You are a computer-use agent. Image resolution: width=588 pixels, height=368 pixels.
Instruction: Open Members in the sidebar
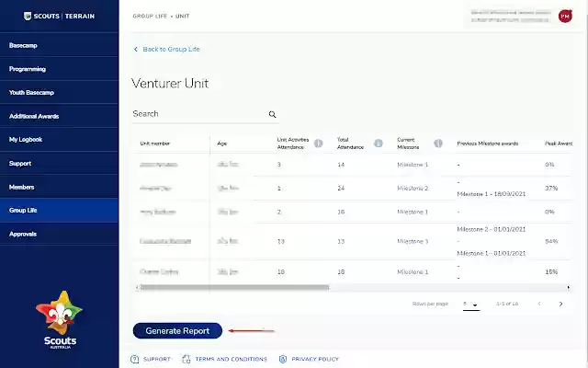[x=59, y=187]
